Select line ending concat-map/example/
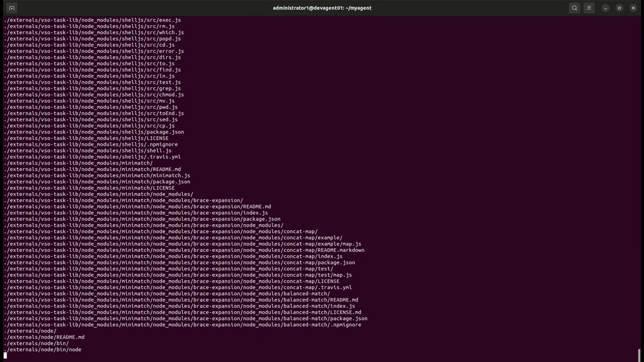 click(174, 238)
